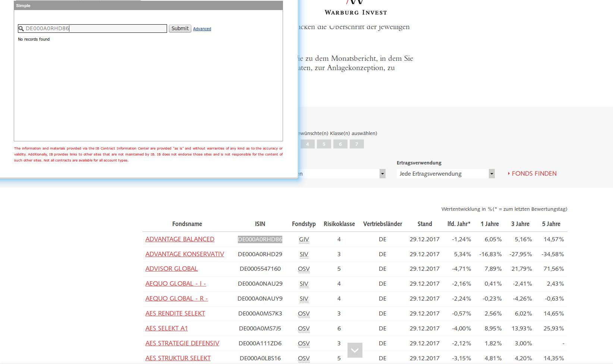Click the magnifier icon in the search field

pyautogui.click(x=21, y=29)
